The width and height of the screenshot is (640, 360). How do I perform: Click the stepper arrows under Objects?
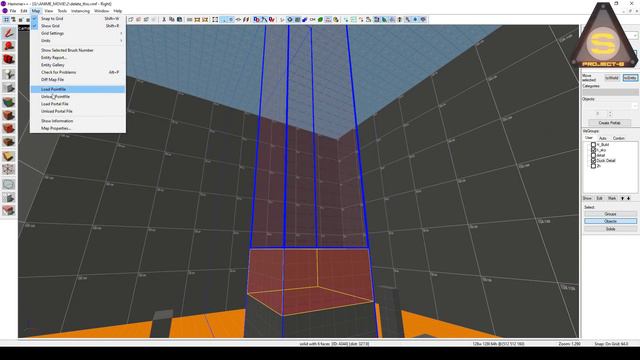coord(610,114)
